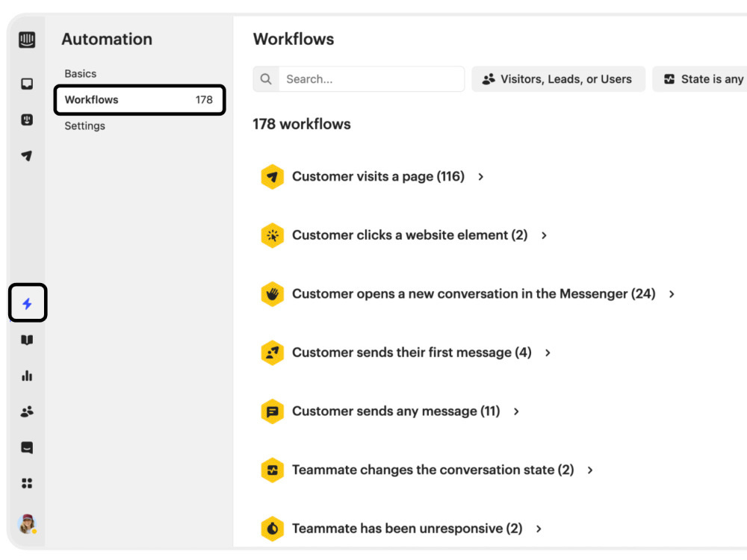
Task: Expand Teammate has been unresponsive chevron
Action: coord(539,529)
